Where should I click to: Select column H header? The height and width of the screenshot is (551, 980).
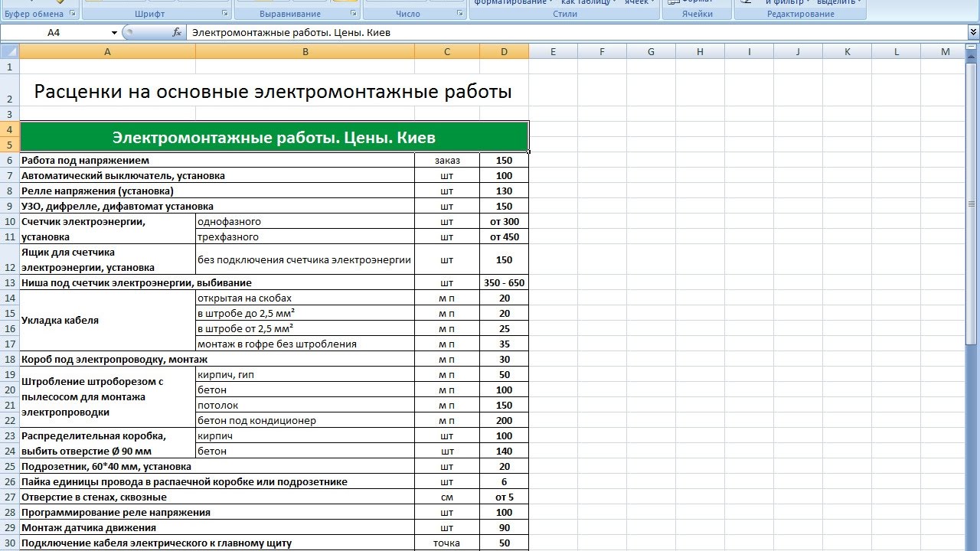click(700, 51)
